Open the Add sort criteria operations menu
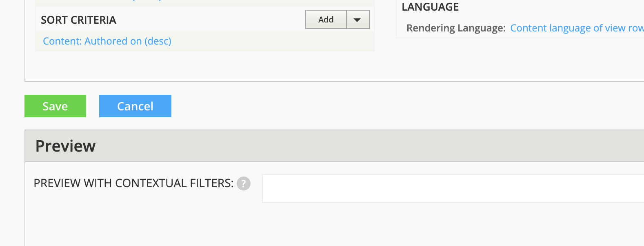Screen dimensions: 644x246 358,19
